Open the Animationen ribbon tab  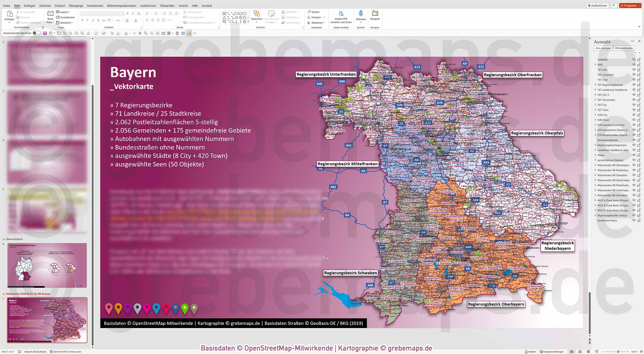tap(95, 6)
